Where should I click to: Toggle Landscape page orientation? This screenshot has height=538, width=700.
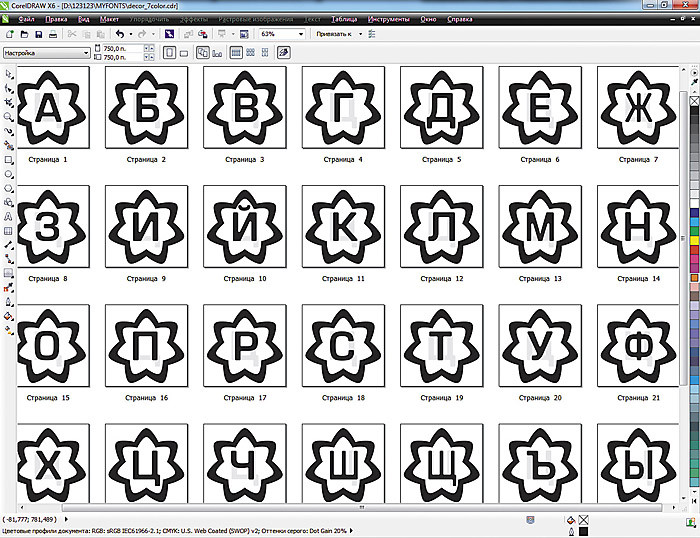click(x=184, y=54)
